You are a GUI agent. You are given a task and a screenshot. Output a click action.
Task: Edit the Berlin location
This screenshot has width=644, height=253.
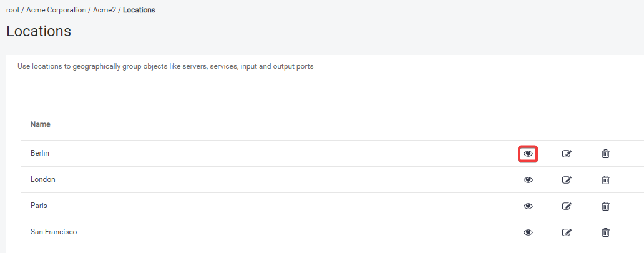click(567, 154)
